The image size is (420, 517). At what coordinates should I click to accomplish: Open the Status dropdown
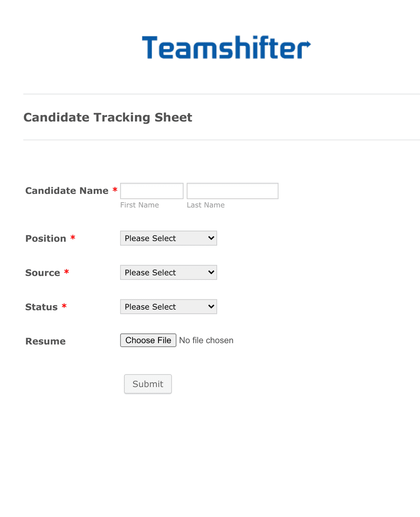tap(168, 307)
